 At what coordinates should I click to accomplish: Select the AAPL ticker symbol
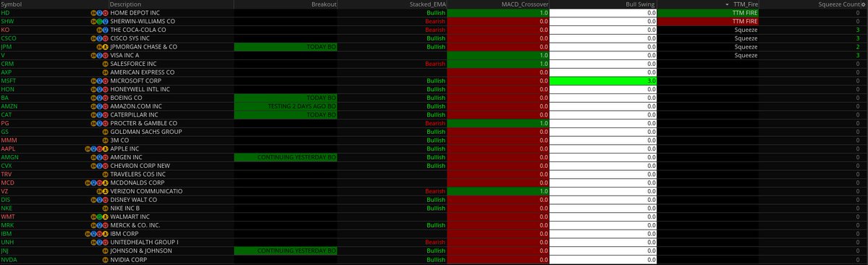[8, 149]
